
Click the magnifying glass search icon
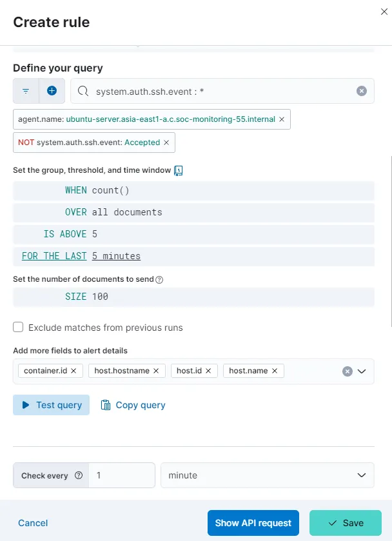82,90
